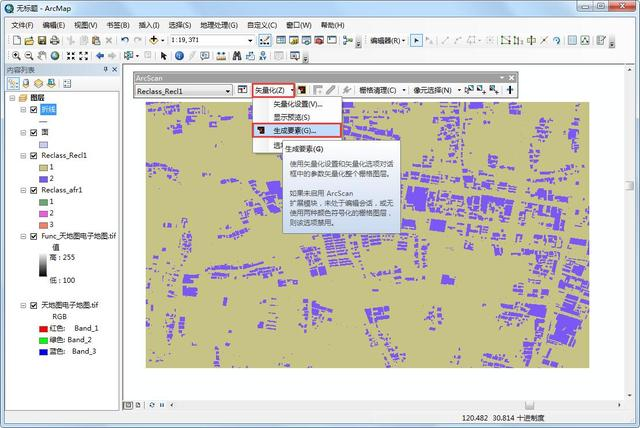Toggle visibility of Reclass_afr1 layer
The width and height of the screenshot is (640, 428).
pos(34,190)
